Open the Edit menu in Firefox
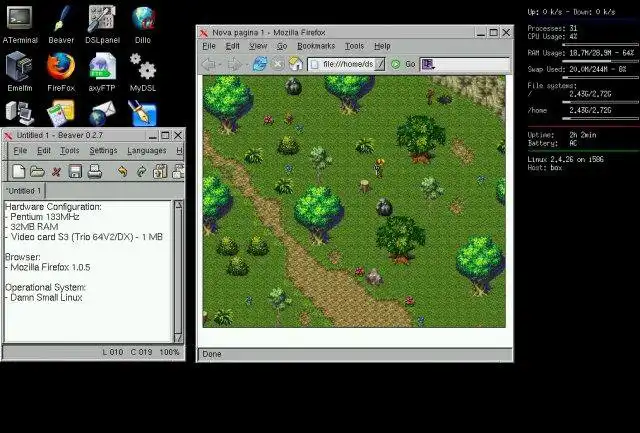The width and height of the screenshot is (640, 433). [233, 46]
